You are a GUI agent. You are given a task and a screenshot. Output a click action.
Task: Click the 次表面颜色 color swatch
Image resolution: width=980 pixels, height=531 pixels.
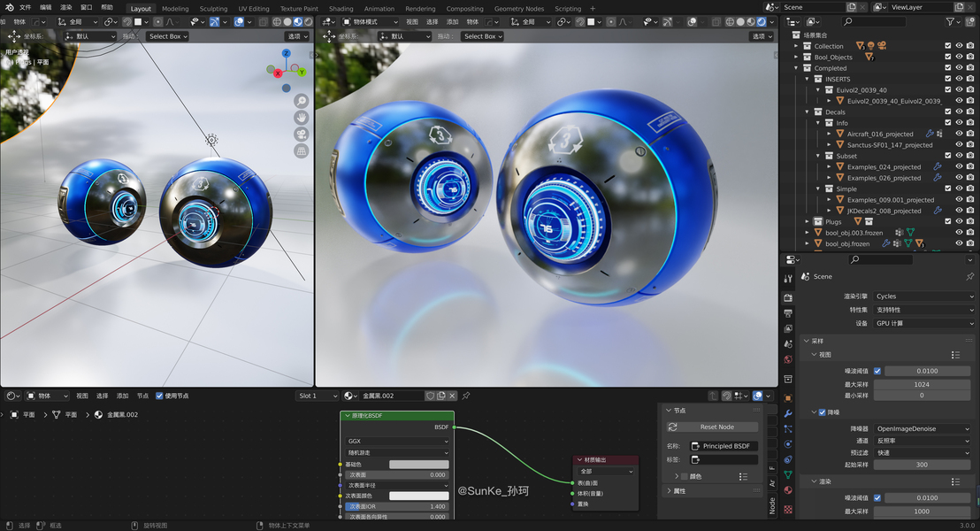[x=418, y=496]
